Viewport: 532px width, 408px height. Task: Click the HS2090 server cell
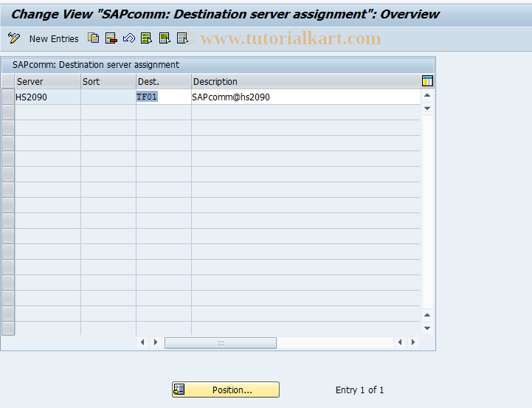pos(48,97)
